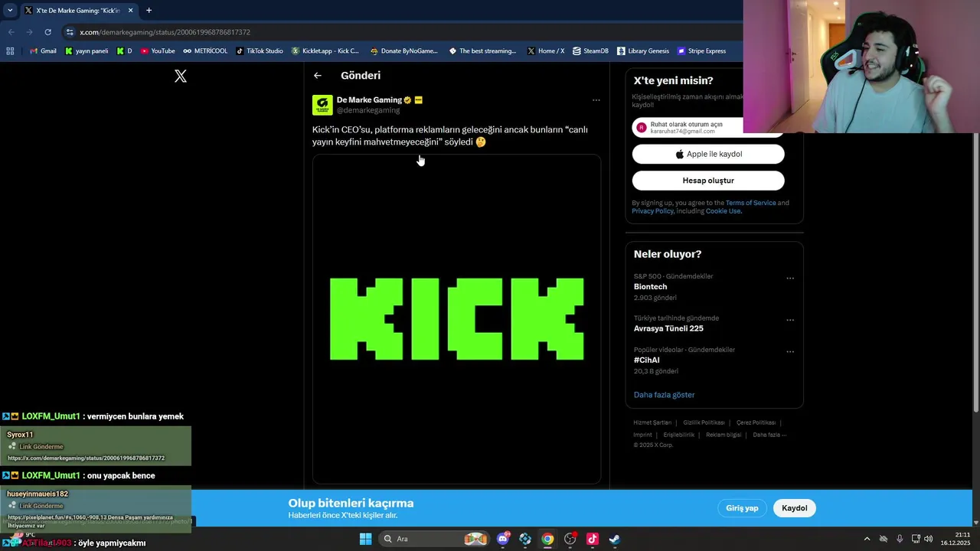
Task: Open Steam from the taskbar
Action: point(614,539)
